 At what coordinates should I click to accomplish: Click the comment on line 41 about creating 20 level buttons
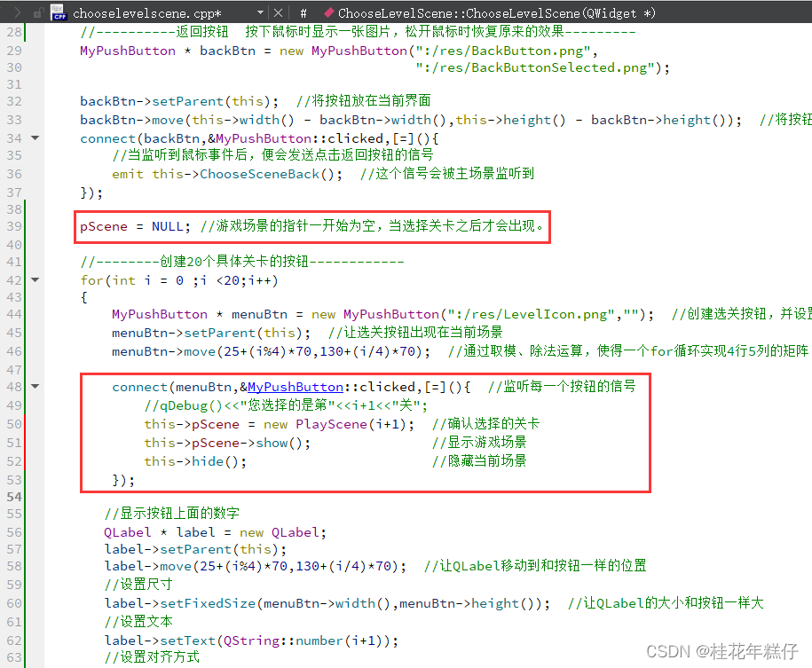click(242, 262)
